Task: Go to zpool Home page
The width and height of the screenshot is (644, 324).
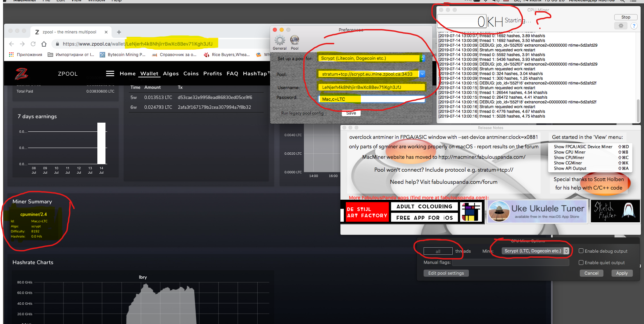Action: (127, 74)
